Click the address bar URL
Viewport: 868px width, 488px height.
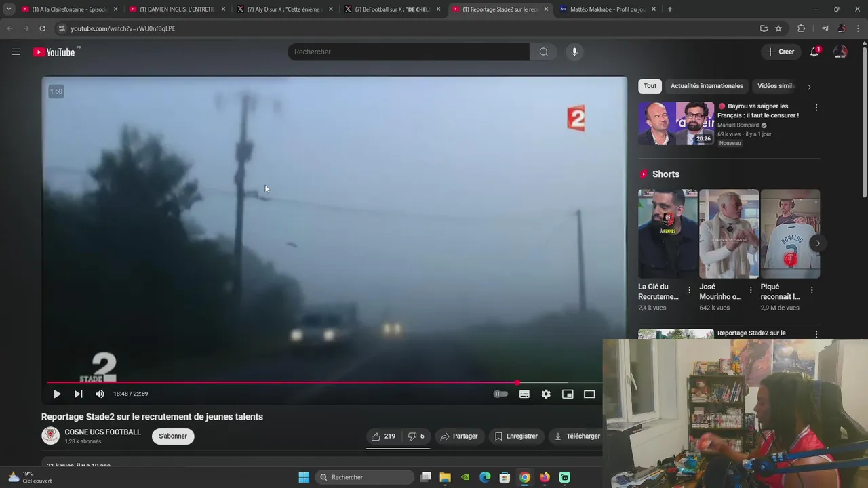pos(123,28)
